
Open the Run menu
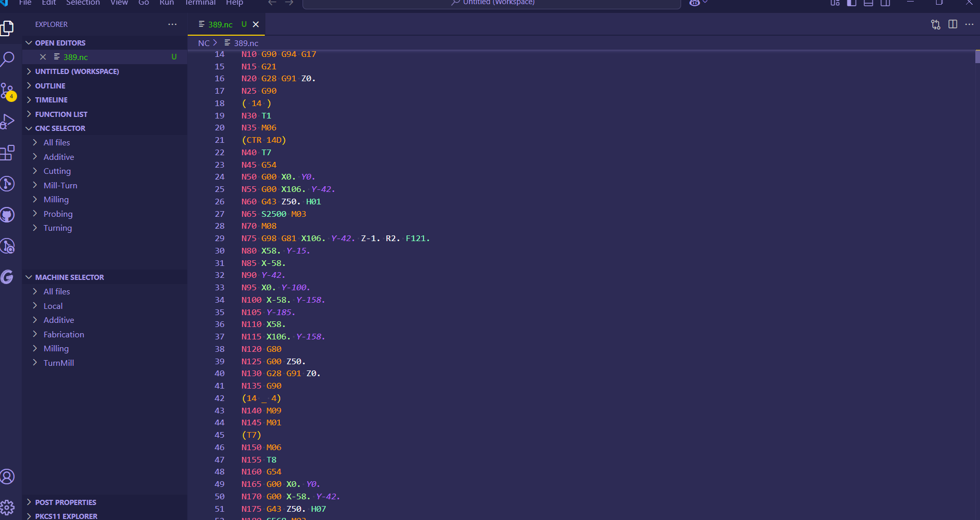[167, 3]
